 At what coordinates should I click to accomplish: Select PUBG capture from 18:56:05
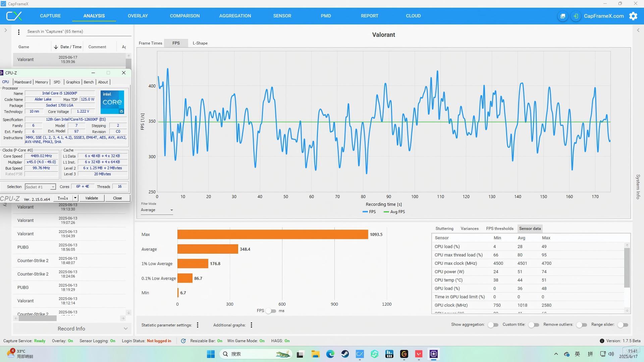[x=70, y=247]
